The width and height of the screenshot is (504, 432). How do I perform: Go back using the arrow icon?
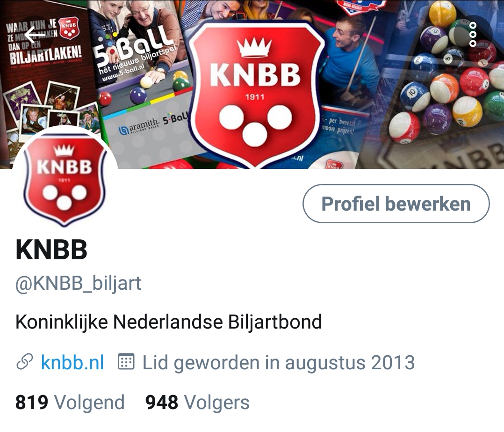(35, 35)
